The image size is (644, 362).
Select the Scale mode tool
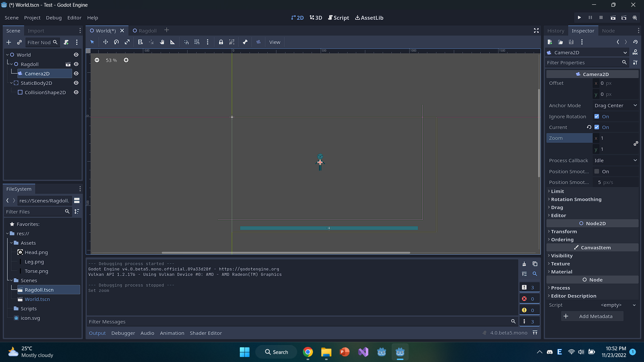(x=127, y=42)
